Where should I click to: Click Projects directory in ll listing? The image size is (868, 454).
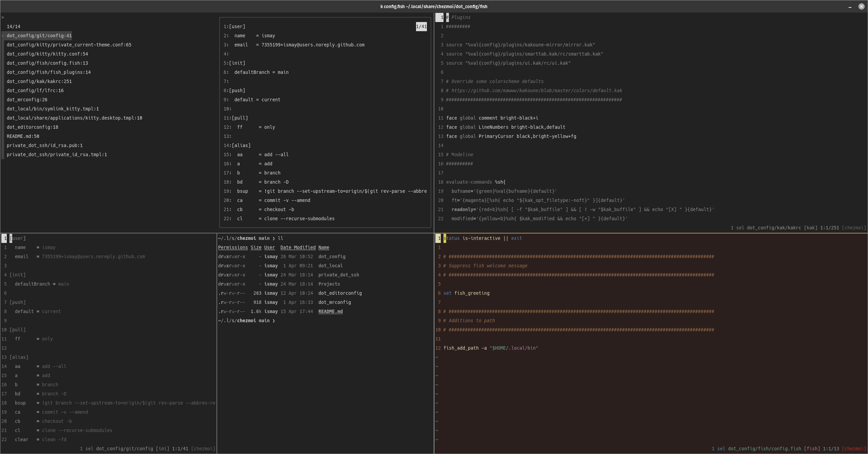click(x=329, y=284)
